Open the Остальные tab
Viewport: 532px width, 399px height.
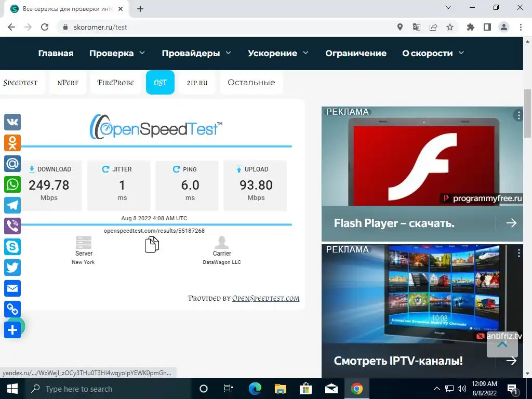(x=251, y=83)
